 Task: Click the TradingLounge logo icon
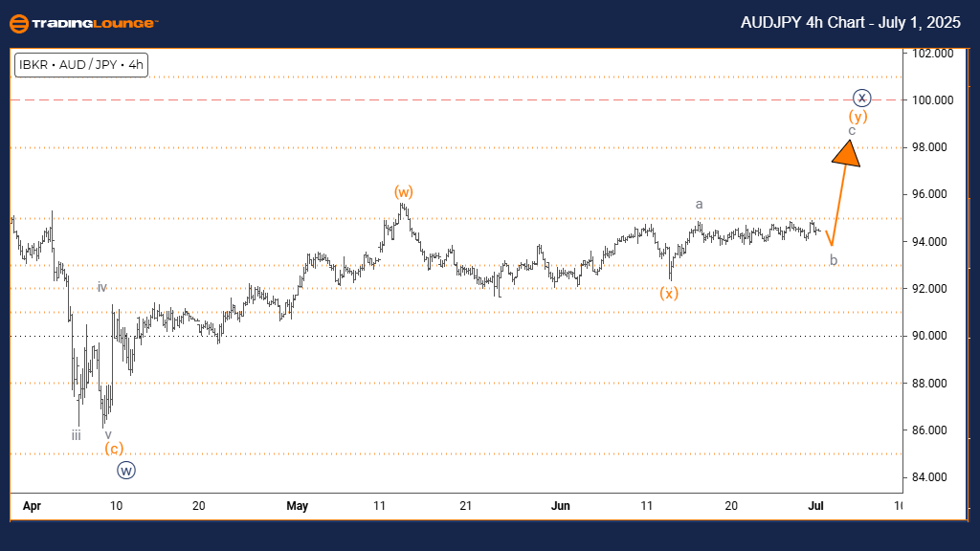pos(18,23)
